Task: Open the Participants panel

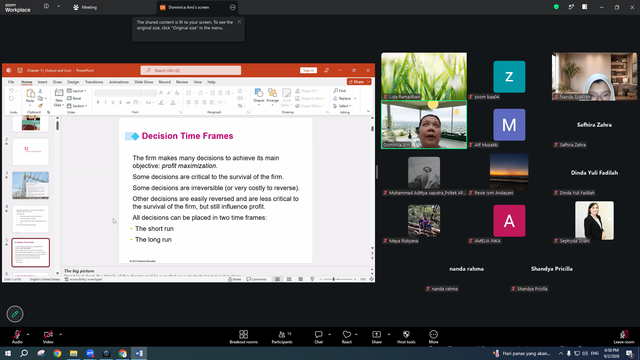Action: click(x=282, y=337)
